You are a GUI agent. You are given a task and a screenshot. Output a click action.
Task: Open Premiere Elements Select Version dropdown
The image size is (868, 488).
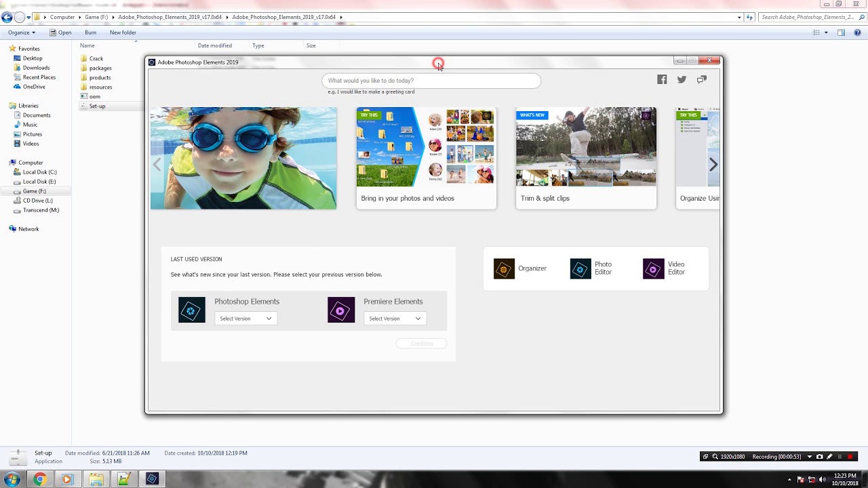pos(395,319)
